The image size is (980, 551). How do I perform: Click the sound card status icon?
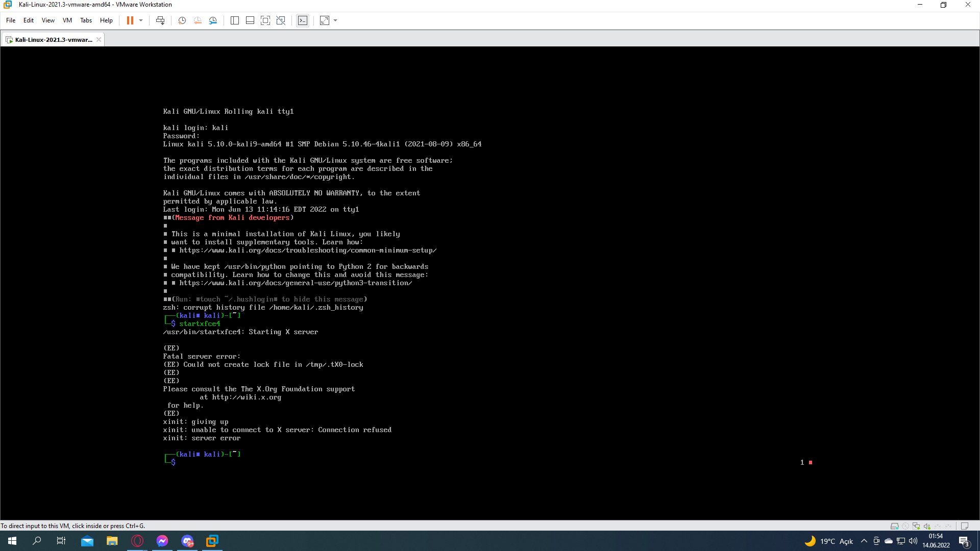927,526
